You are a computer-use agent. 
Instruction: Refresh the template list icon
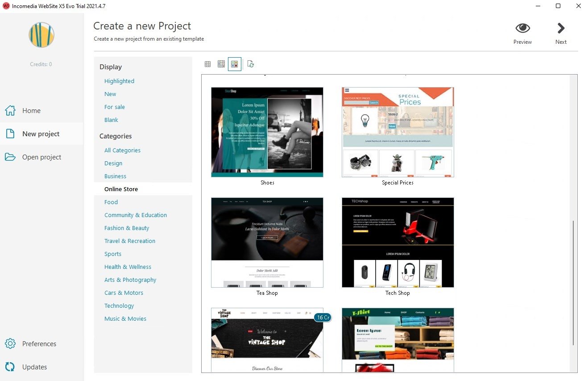click(x=251, y=64)
